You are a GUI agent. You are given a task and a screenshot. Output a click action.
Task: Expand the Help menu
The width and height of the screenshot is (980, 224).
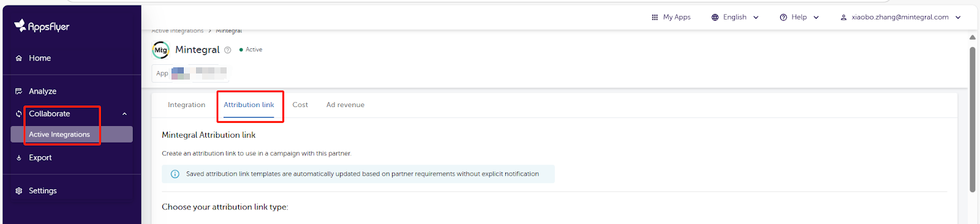799,17
